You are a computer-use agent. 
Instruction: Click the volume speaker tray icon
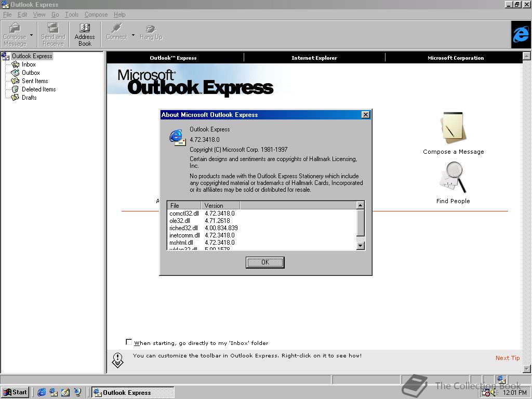[x=494, y=393]
